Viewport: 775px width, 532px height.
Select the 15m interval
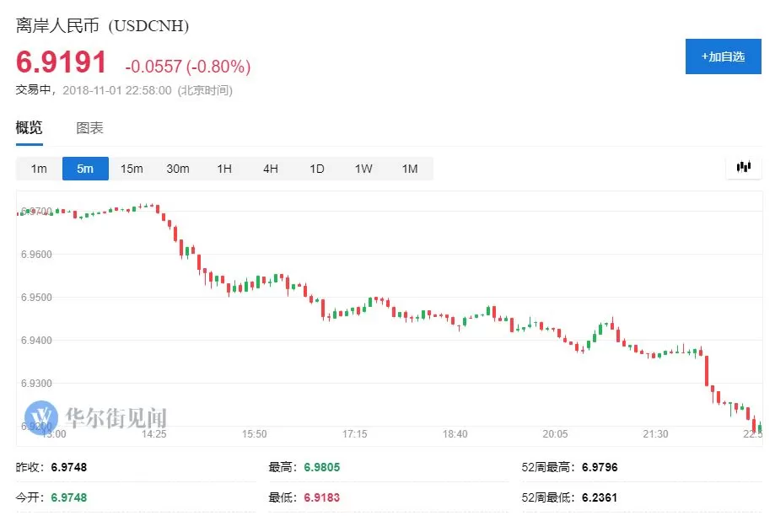point(132,169)
